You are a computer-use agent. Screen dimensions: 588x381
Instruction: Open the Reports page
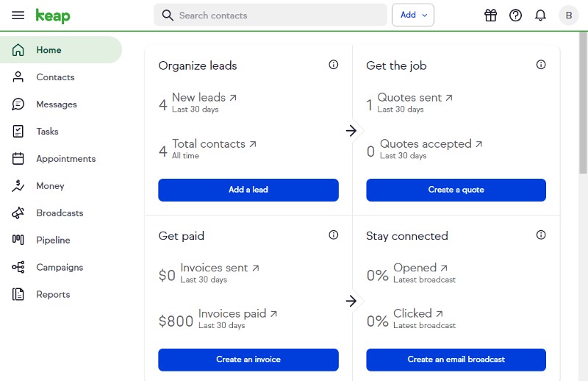point(53,295)
